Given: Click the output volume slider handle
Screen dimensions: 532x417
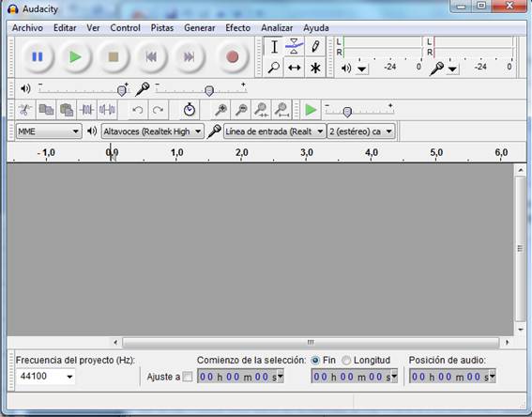Looking at the screenshot, I should click(x=121, y=91).
